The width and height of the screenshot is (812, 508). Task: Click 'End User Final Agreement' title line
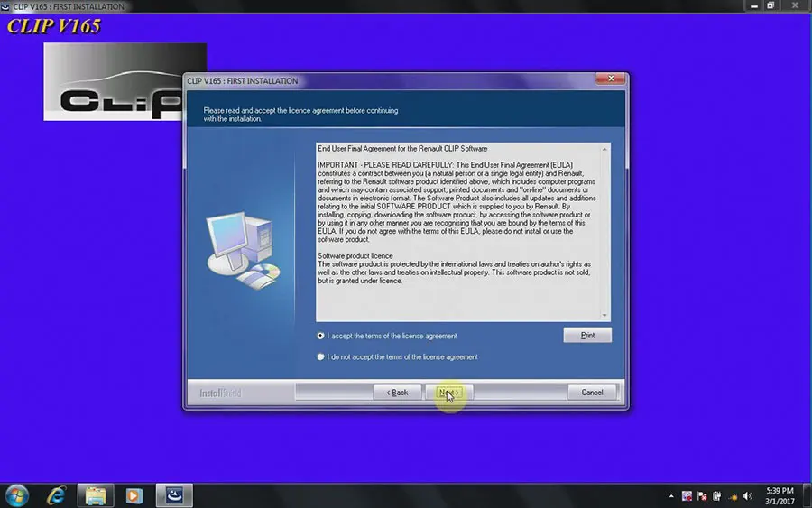point(402,149)
